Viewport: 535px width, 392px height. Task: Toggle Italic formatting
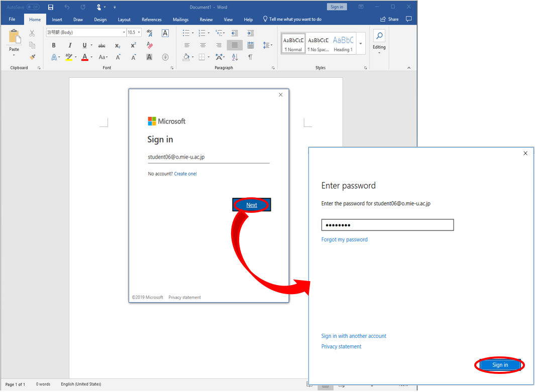pyautogui.click(x=70, y=45)
